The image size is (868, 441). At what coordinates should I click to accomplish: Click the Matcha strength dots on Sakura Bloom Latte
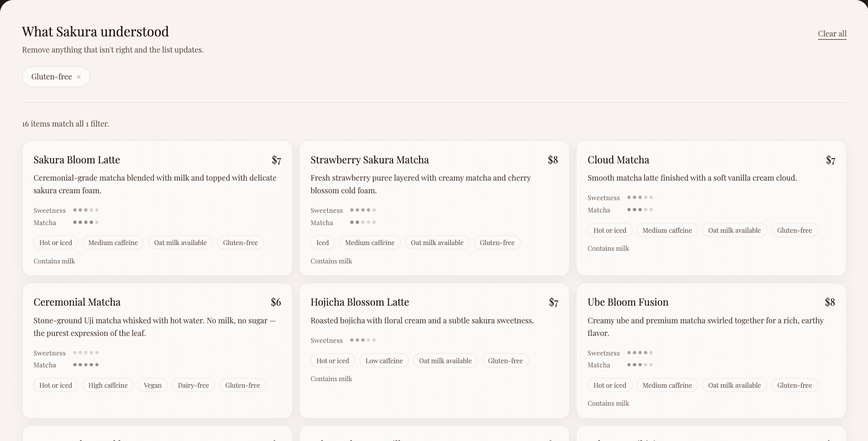tap(86, 222)
